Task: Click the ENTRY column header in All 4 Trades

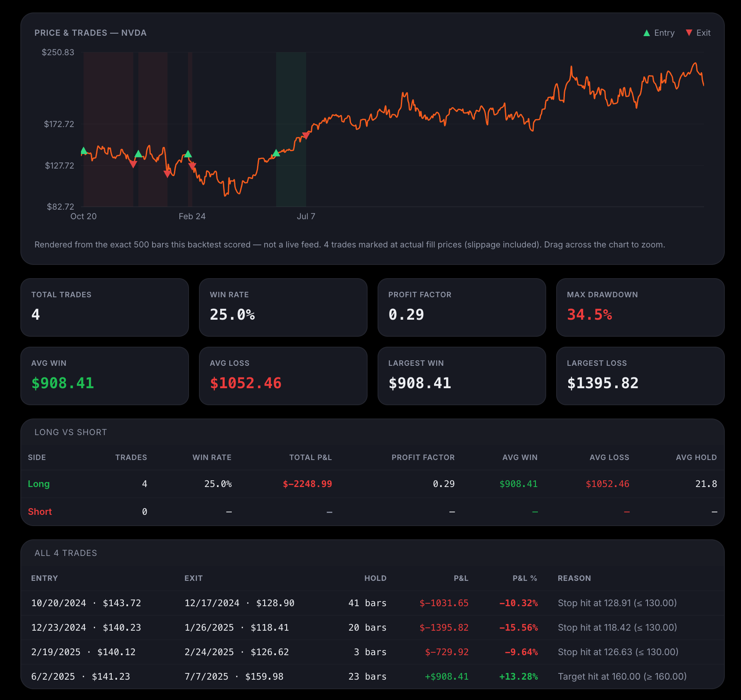Action: (x=44, y=578)
